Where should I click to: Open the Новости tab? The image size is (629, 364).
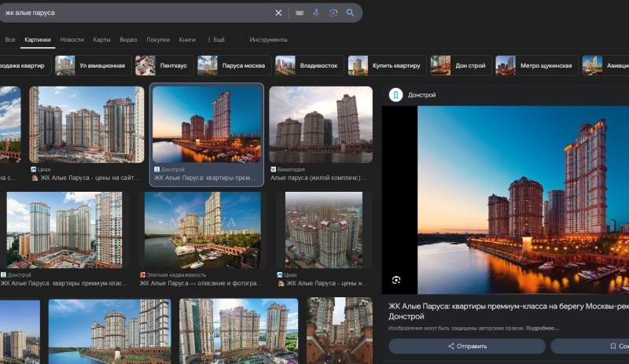click(72, 40)
